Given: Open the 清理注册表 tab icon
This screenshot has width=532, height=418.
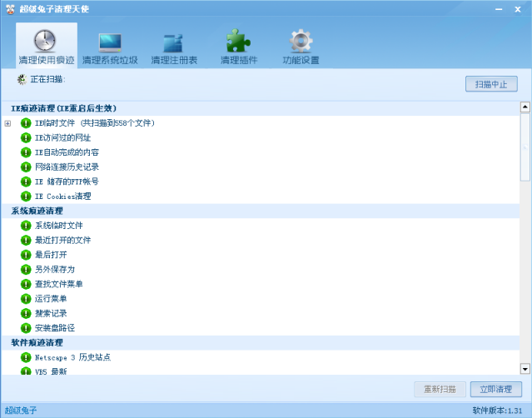Looking at the screenshot, I should point(174,42).
